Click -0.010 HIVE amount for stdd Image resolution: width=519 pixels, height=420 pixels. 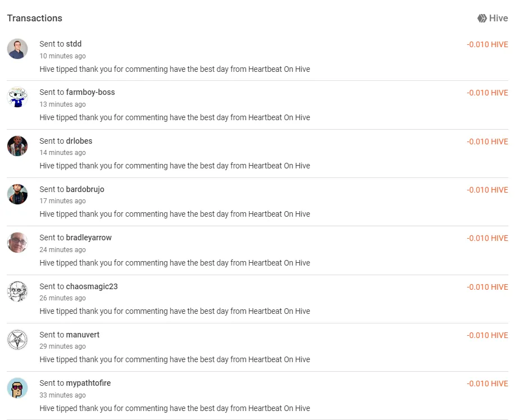point(487,44)
